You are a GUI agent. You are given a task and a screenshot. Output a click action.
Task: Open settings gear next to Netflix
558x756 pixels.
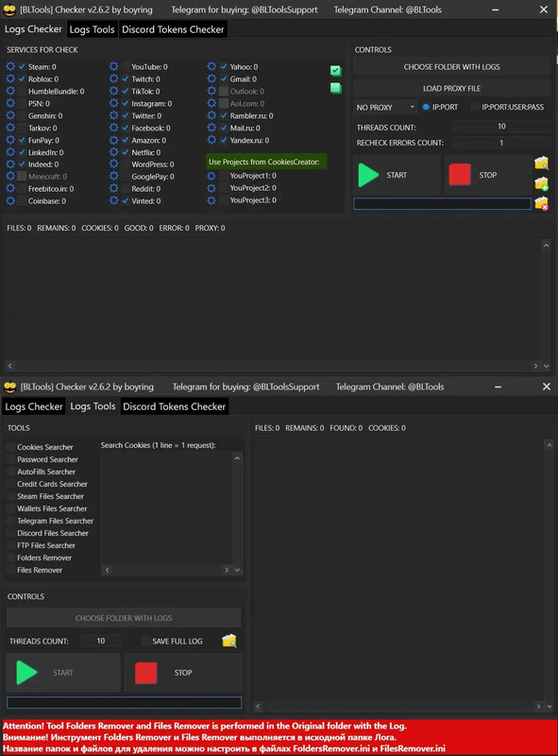click(x=113, y=152)
